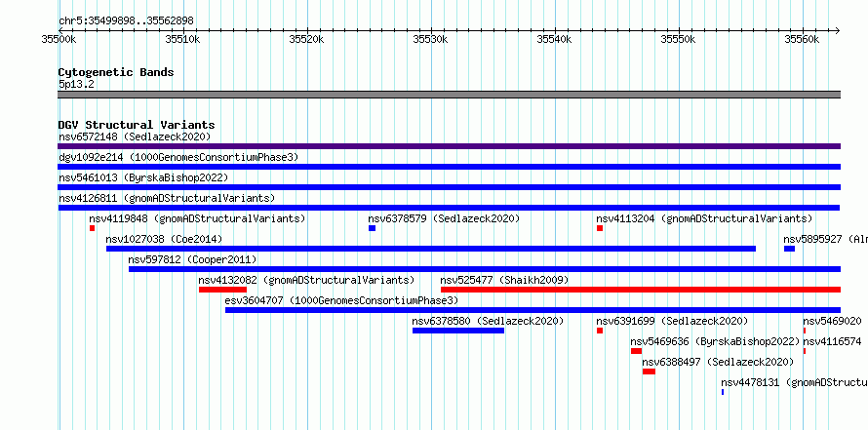Click the 35530k ruler position label
The height and width of the screenshot is (430, 868).
[x=431, y=40]
